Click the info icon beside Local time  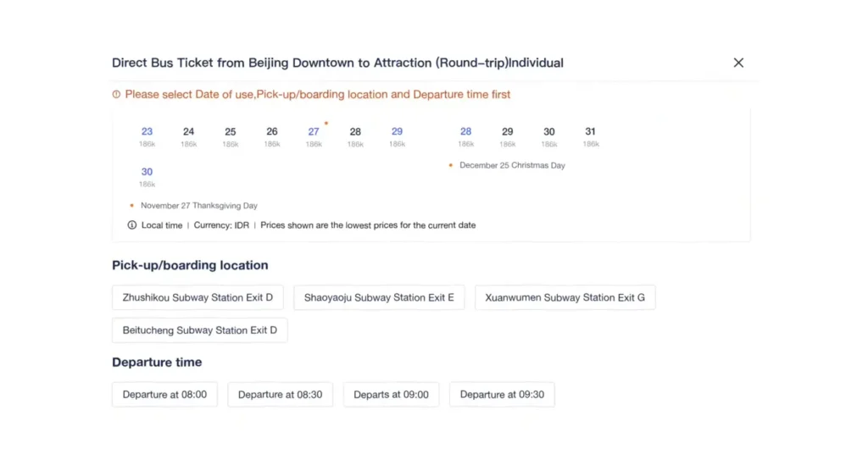coord(132,225)
